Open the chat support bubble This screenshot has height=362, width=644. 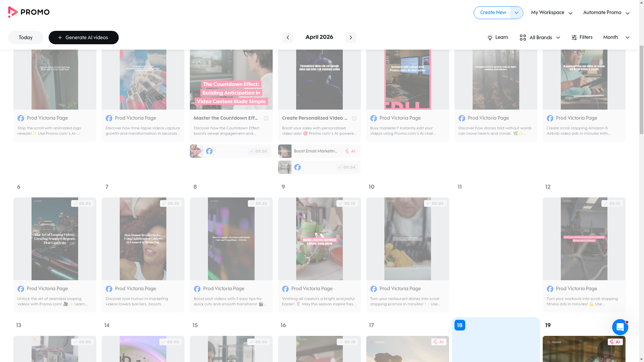coord(620,327)
